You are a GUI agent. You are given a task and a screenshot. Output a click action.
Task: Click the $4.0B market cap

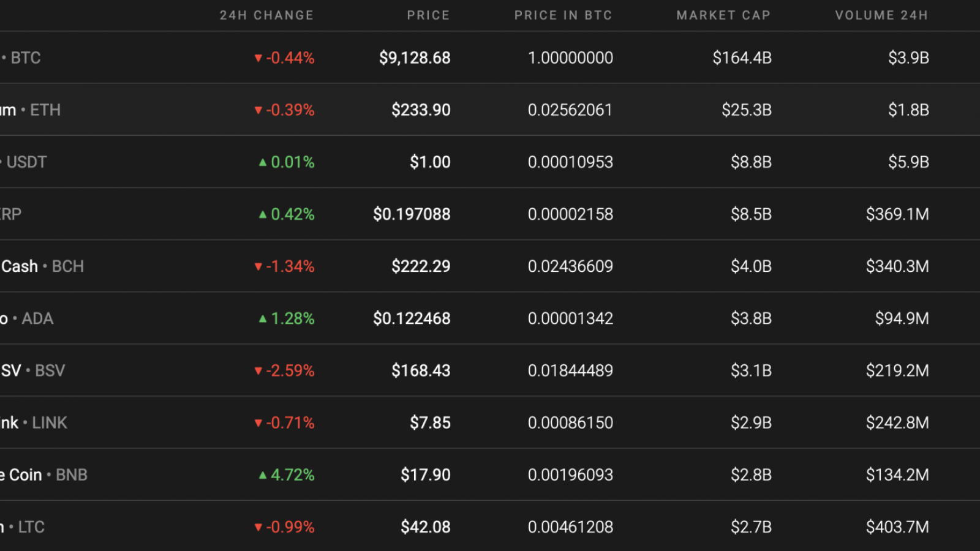(x=751, y=266)
